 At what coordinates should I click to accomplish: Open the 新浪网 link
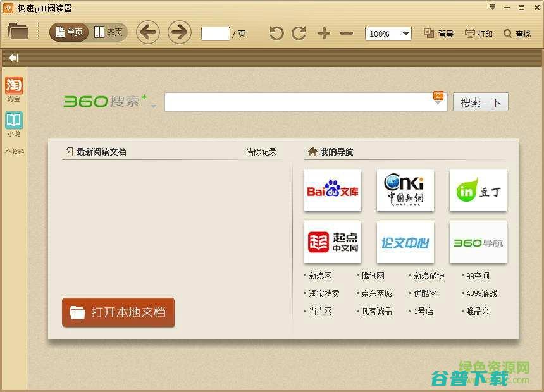click(x=320, y=276)
